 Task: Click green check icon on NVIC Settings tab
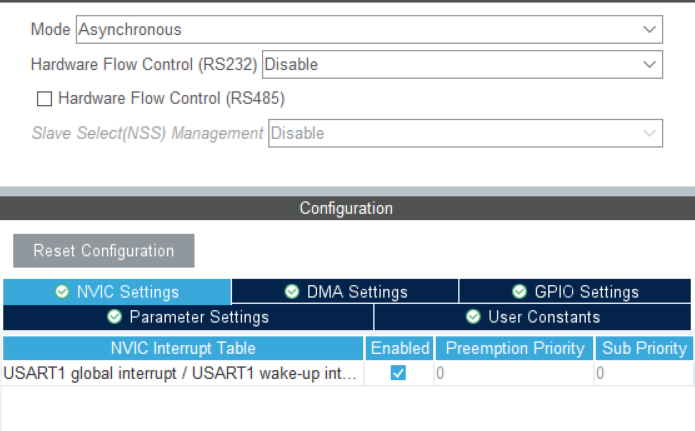click(x=62, y=292)
